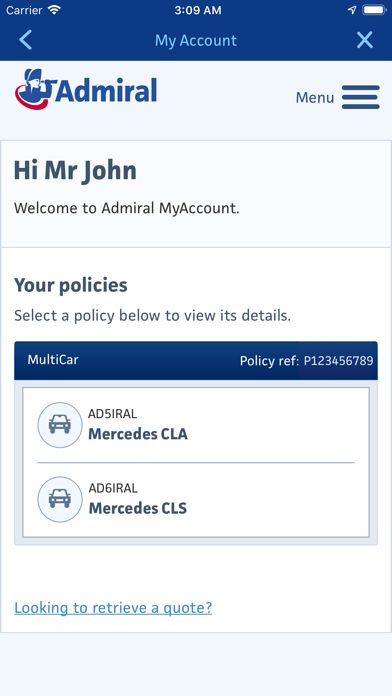392x696 pixels.
Task: Follow 'Looking to retrieve a quote?' link
Action: (x=113, y=608)
